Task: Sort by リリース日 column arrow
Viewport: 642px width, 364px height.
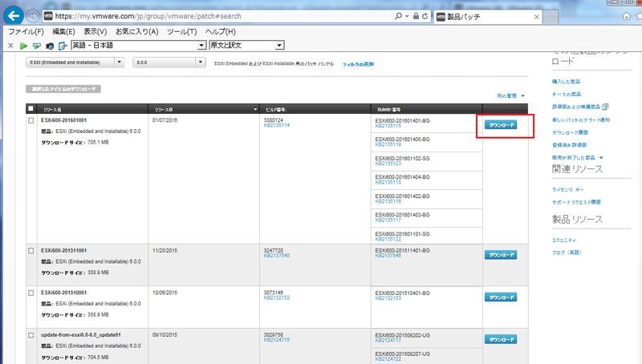Action: pyautogui.click(x=255, y=109)
